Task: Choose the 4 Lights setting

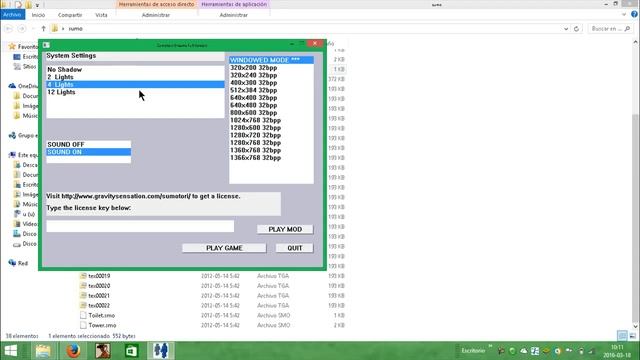Action: pyautogui.click(x=135, y=84)
